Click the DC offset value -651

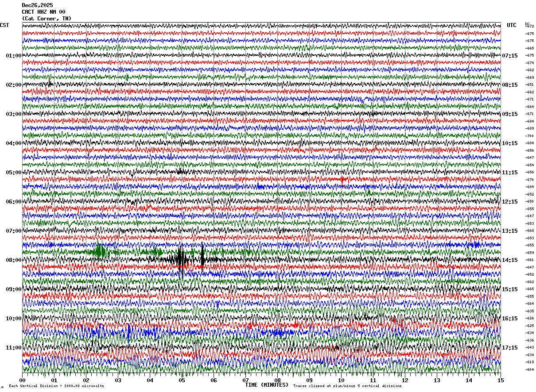tap(530, 85)
